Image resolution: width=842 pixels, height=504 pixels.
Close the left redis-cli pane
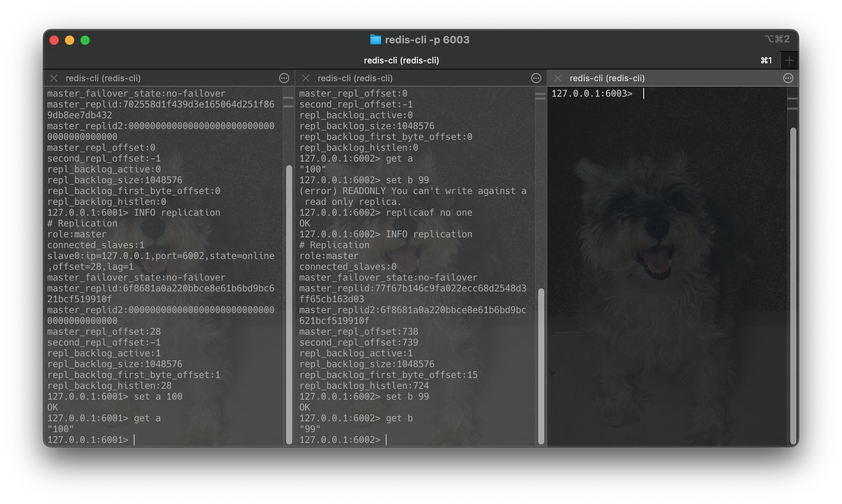tap(54, 78)
